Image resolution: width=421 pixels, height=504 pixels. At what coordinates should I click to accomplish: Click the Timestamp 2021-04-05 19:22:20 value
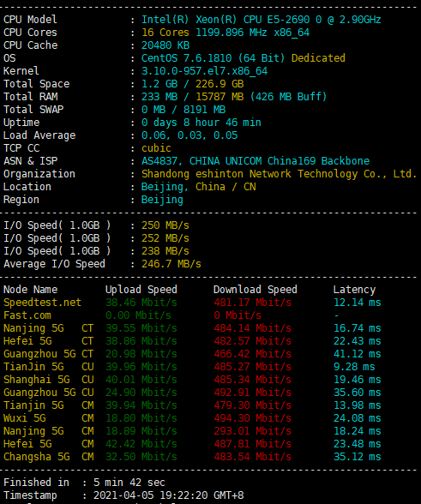click(169, 495)
